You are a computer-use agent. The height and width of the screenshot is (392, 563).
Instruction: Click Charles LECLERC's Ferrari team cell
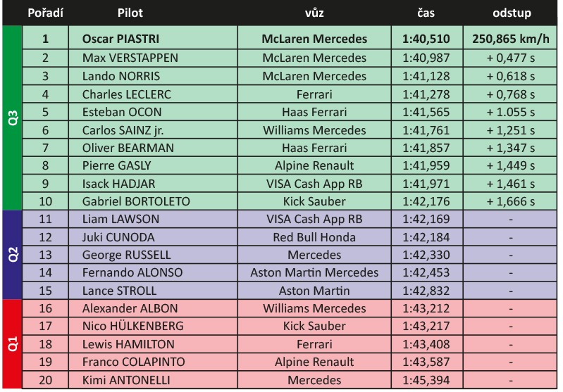click(x=314, y=94)
